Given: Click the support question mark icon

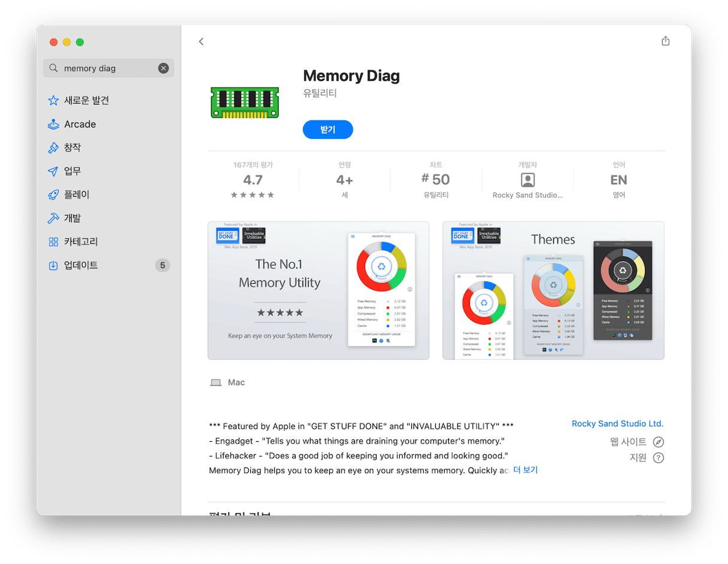Looking at the screenshot, I should [x=659, y=458].
